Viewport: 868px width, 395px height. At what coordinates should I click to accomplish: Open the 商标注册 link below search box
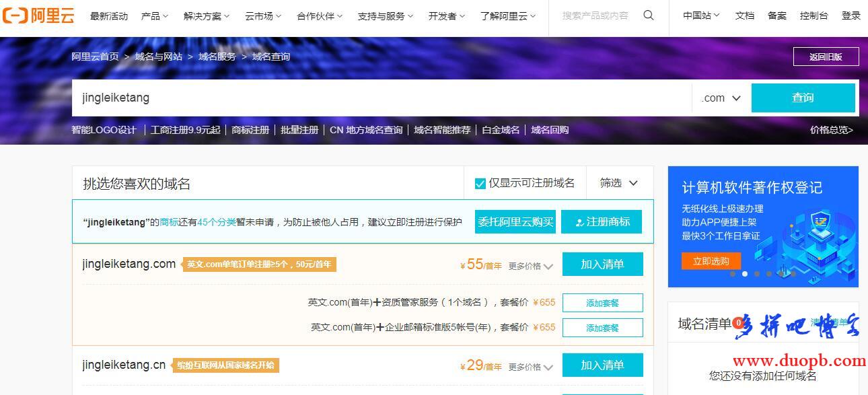[x=250, y=130]
